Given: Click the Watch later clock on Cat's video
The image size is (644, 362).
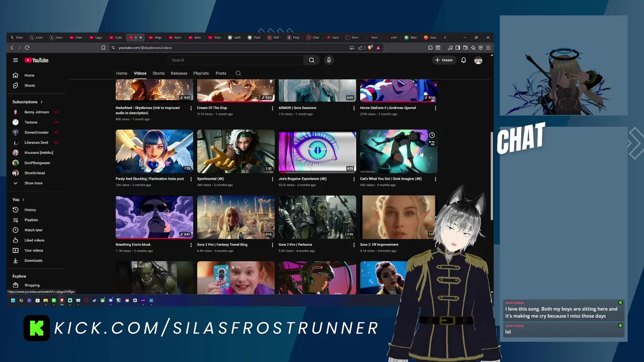Looking at the screenshot, I should pos(432,135).
